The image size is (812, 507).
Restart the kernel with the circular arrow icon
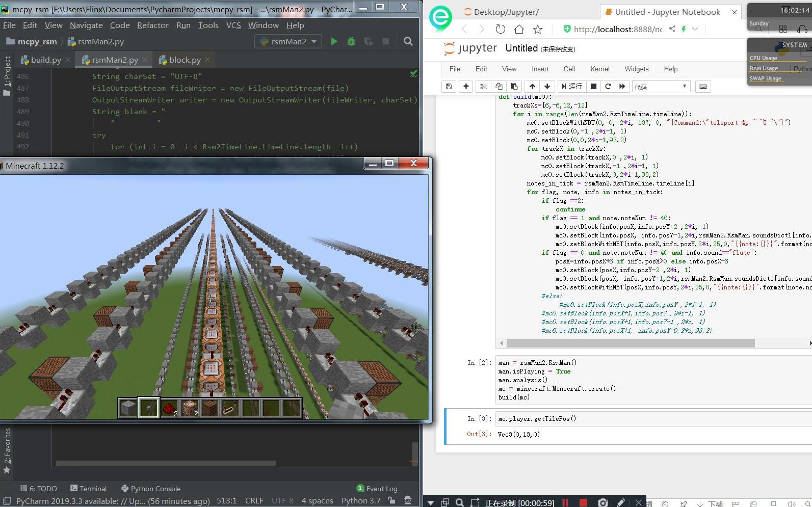[608, 87]
